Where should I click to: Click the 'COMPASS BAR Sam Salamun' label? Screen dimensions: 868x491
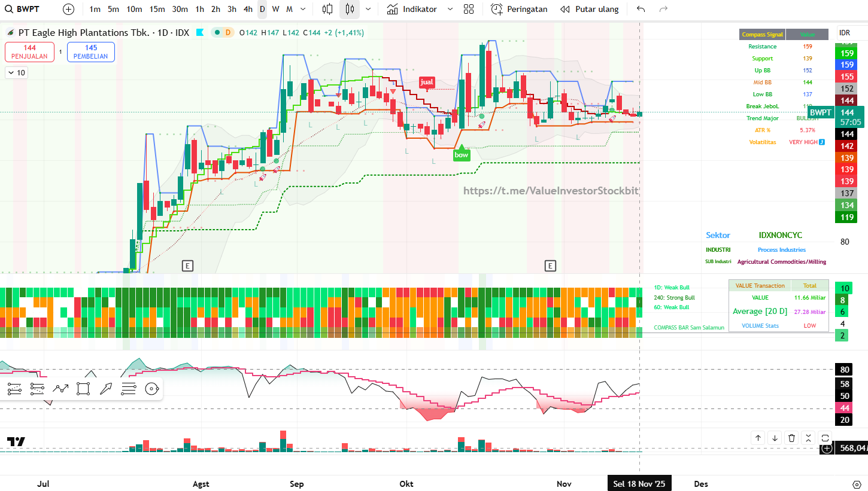coord(689,328)
